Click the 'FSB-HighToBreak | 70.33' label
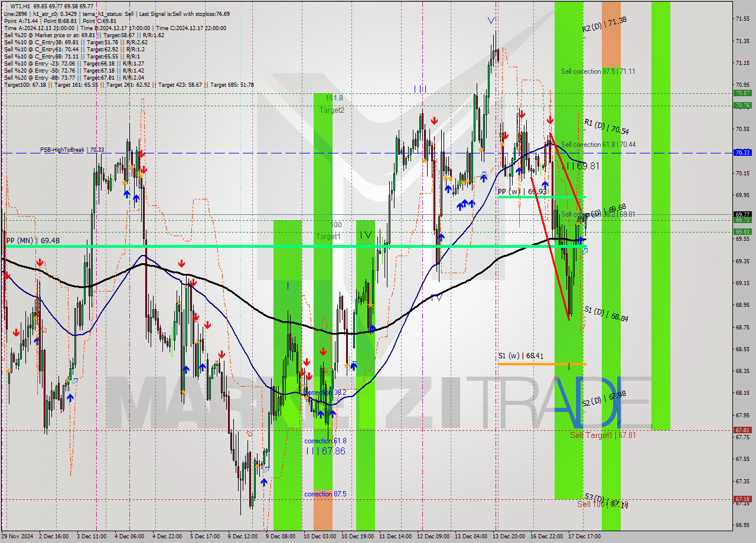Image resolution: width=756 pixels, height=543 pixels. [x=72, y=150]
